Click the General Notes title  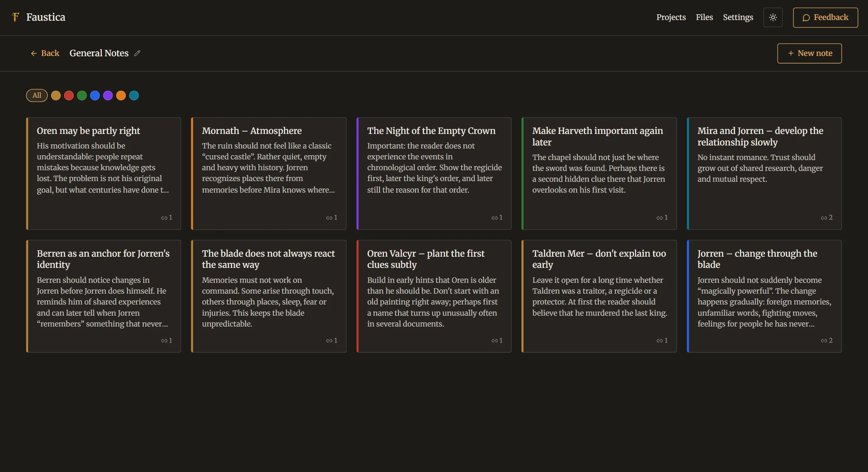click(x=99, y=53)
